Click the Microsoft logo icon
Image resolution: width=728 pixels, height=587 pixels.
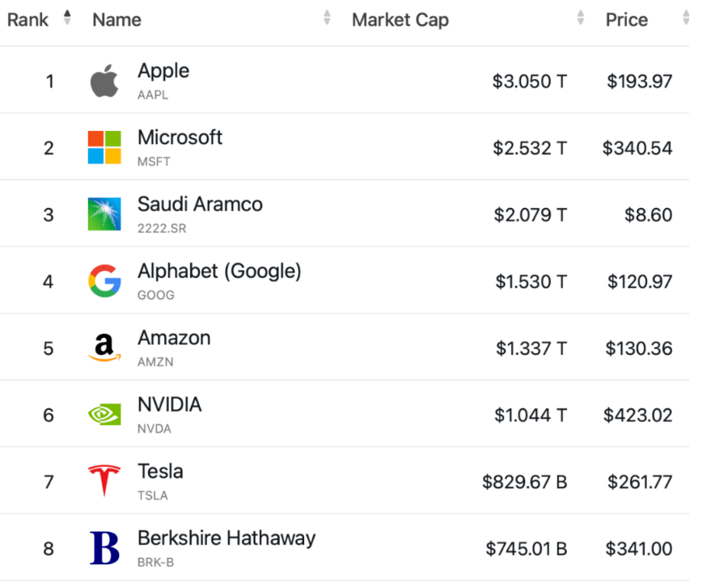coord(104,148)
